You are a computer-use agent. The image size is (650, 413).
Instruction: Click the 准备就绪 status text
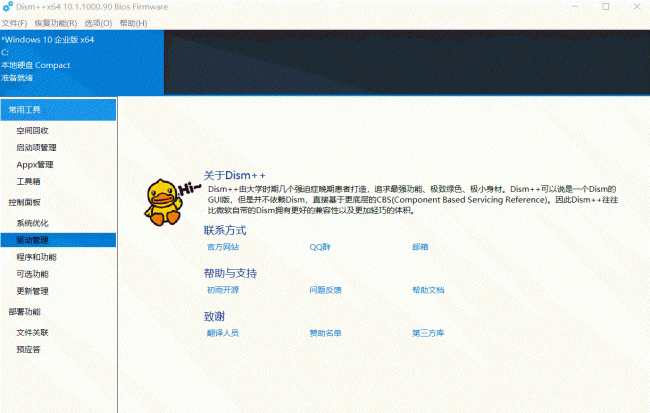coord(17,78)
